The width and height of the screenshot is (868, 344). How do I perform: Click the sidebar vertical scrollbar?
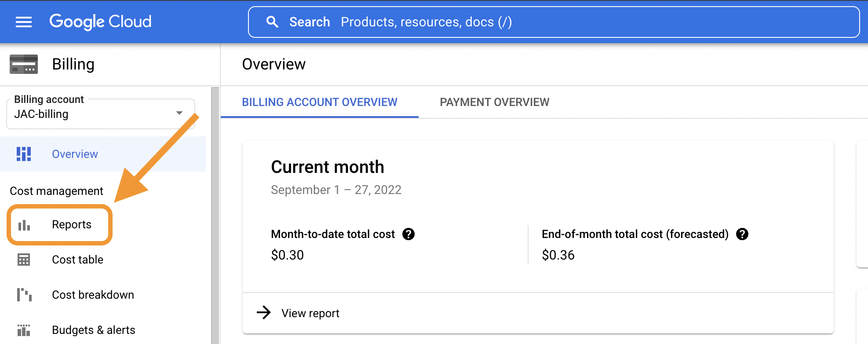click(215, 216)
